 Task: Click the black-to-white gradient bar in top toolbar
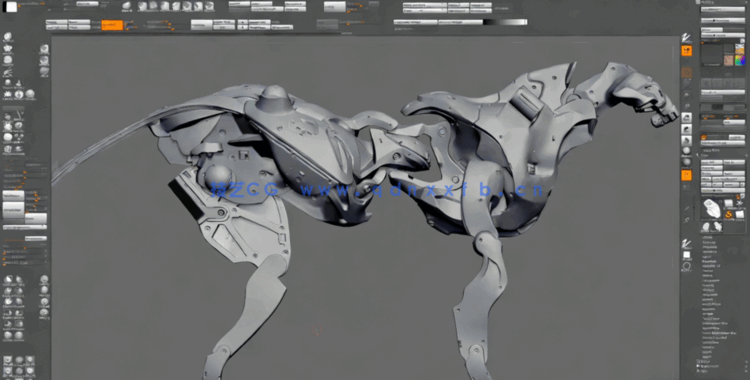[505, 22]
